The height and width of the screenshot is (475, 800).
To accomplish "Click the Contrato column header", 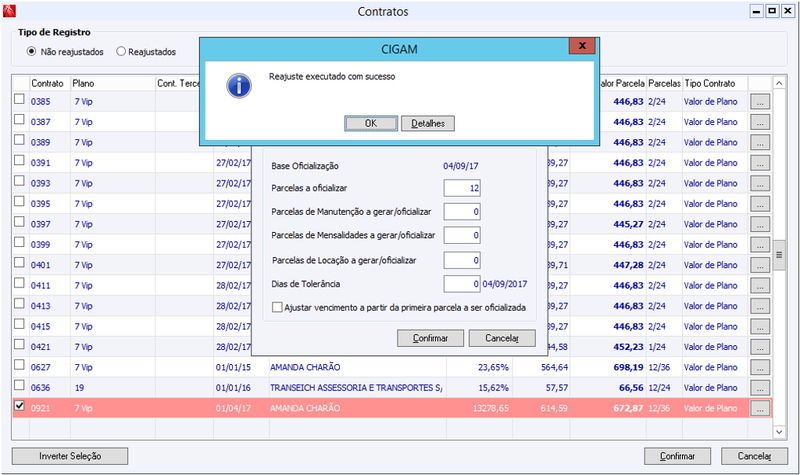I will click(49, 83).
